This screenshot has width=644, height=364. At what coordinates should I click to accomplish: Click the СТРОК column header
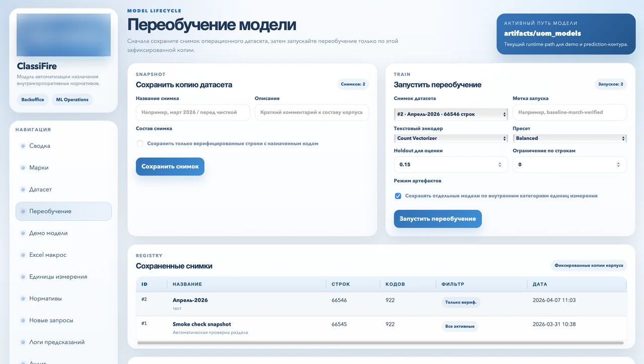(x=341, y=284)
